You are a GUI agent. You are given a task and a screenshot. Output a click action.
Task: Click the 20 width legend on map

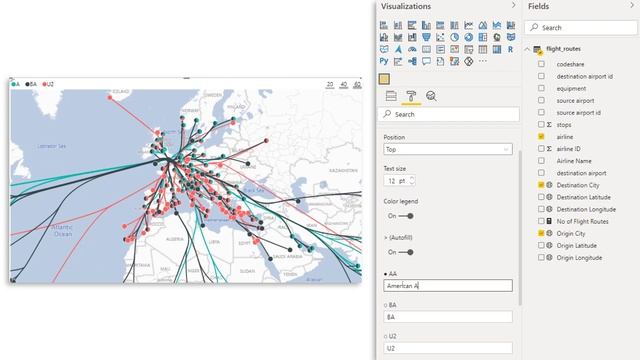[330, 85]
